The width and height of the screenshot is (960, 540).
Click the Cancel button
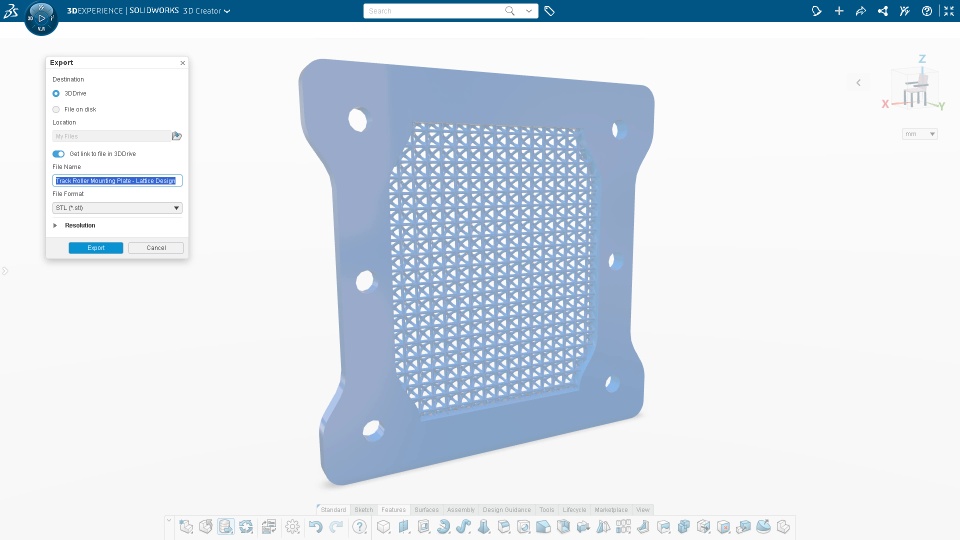(x=156, y=248)
